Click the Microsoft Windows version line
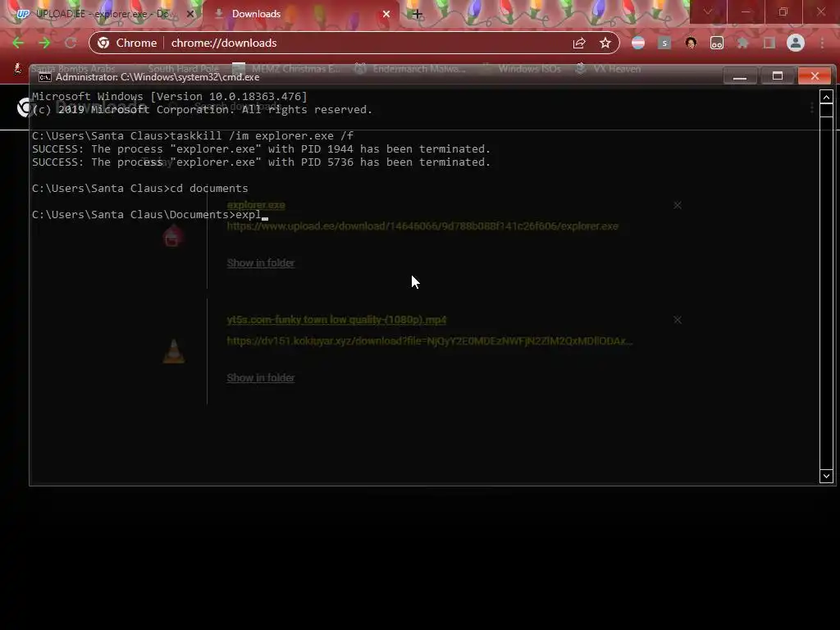 tap(169, 97)
